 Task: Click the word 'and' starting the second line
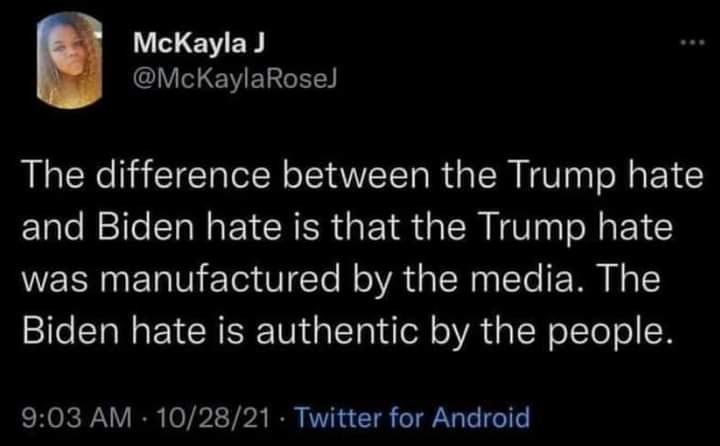(53, 227)
